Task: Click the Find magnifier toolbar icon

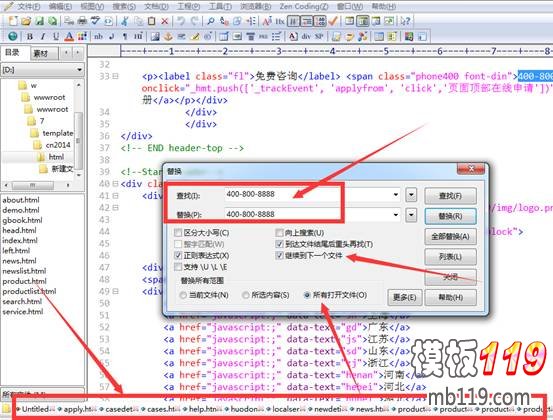Action: pyautogui.click(x=211, y=21)
